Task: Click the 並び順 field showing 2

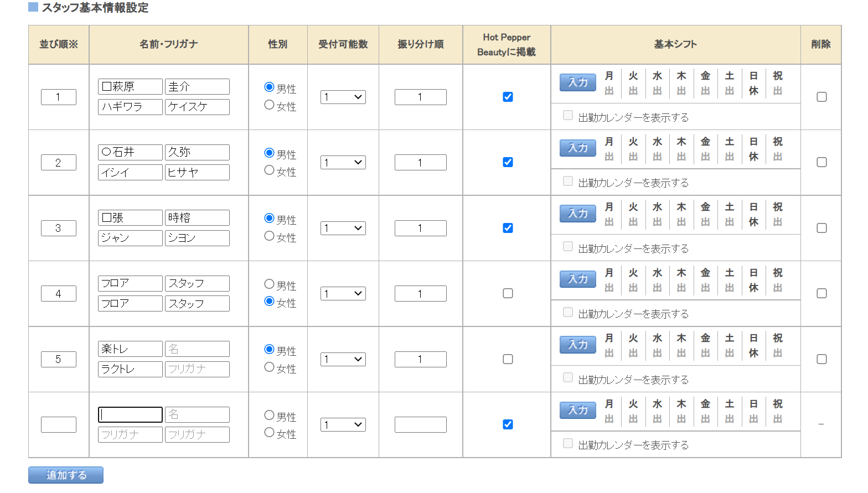Action: click(58, 163)
